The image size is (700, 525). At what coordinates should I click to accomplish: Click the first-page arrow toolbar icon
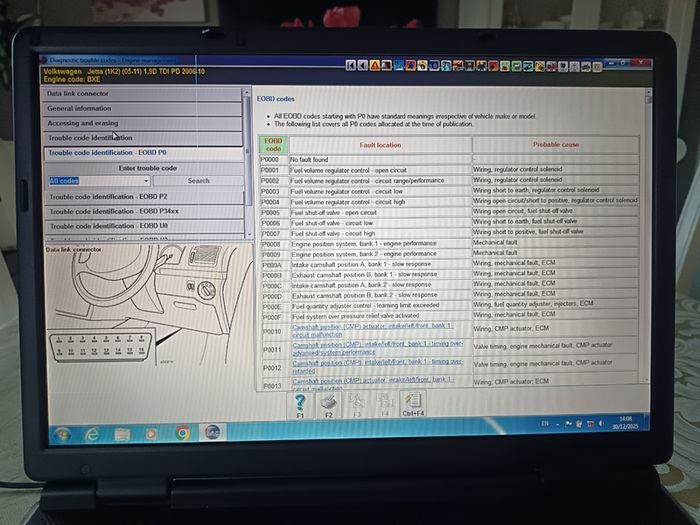point(350,66)
